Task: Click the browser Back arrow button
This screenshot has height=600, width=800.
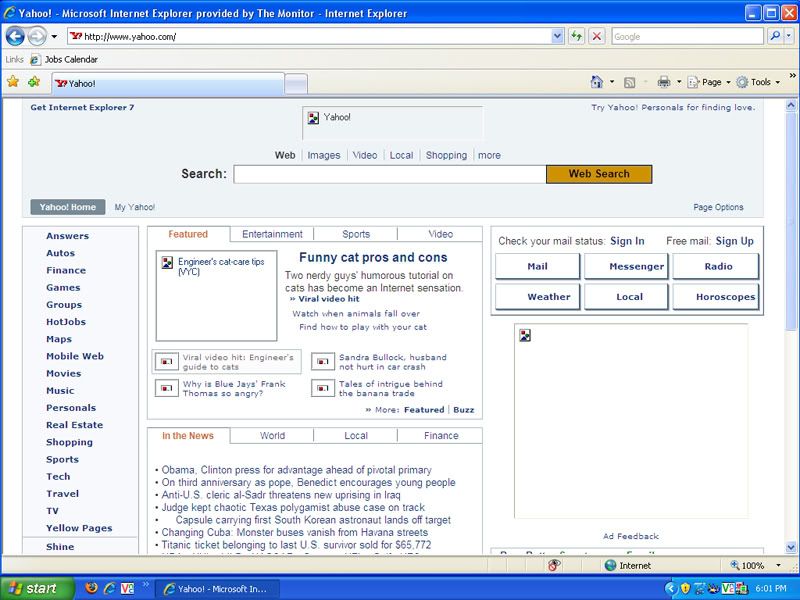Action: click(16, 36)
